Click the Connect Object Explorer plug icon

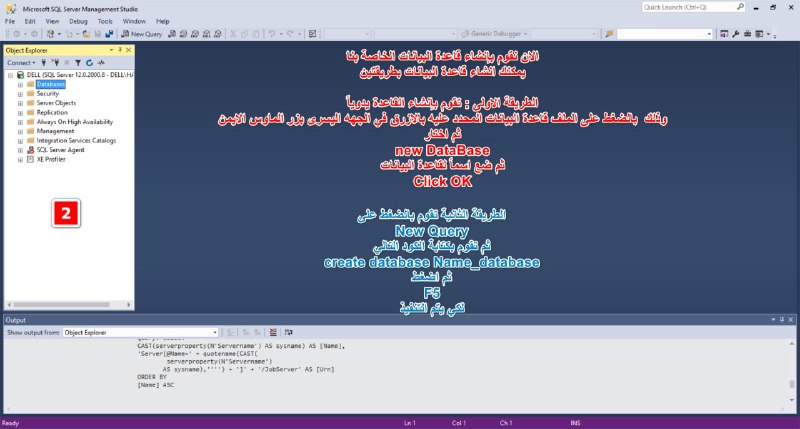(44, 63)
